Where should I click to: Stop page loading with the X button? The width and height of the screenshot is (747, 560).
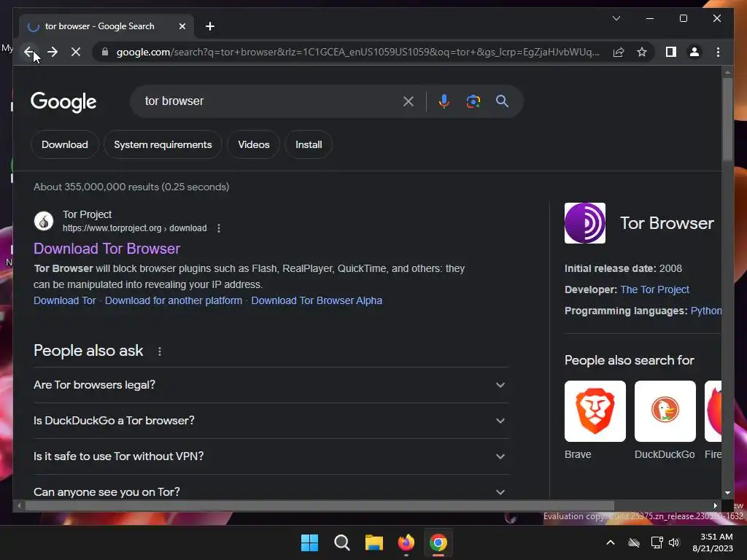76,52
